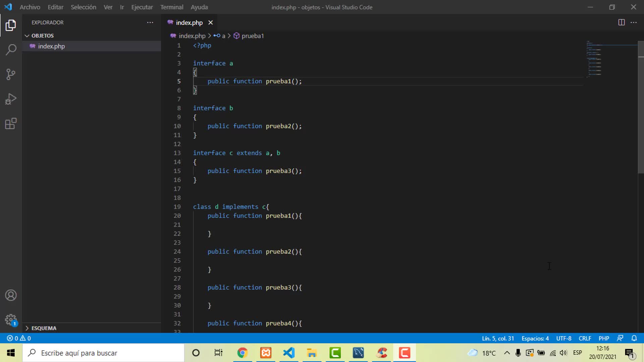644x362 pixels.
Task: Open Task View in taskbar
Action: tap(218, 353)
